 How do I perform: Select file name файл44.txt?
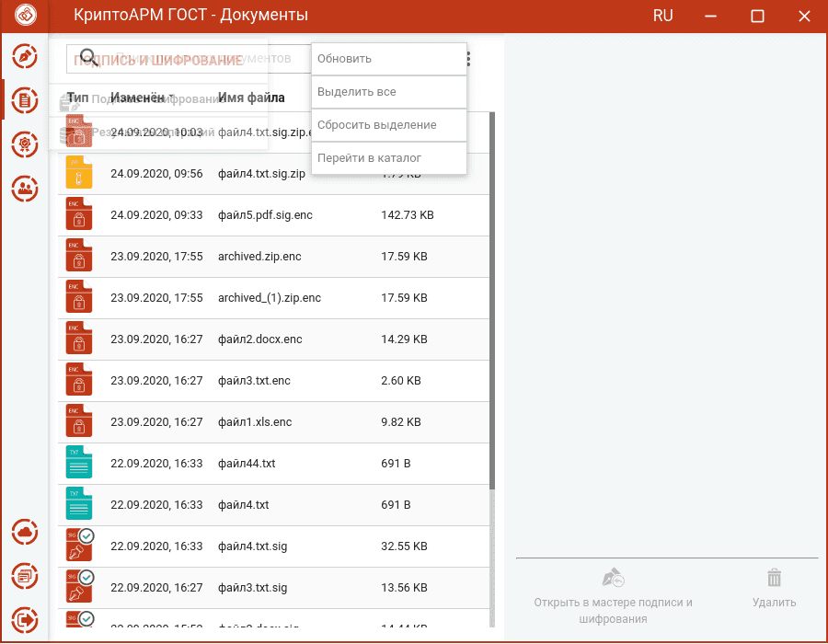tap(247, 464)
